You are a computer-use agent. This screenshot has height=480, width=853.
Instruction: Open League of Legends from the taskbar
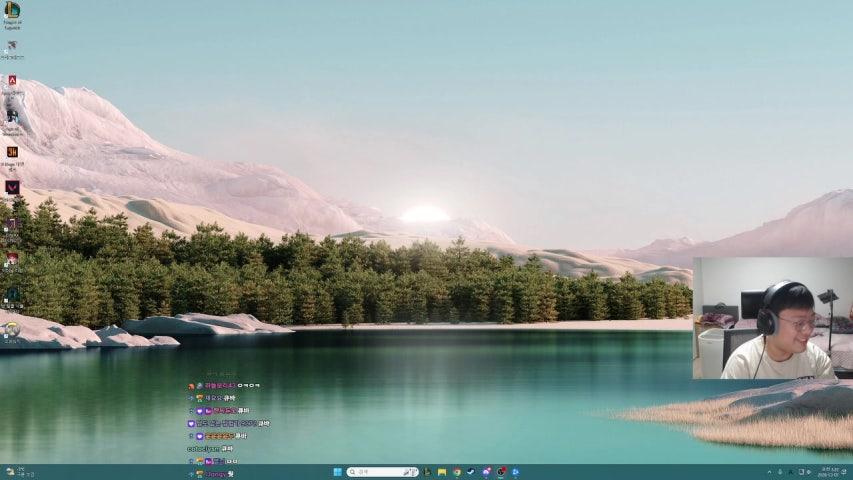click(x=428, y=472)
